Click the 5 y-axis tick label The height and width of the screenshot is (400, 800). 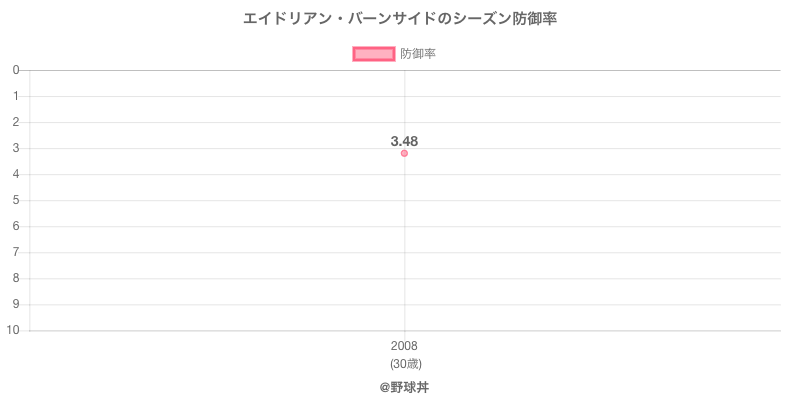pyautogui.click(x=17, y=200)
